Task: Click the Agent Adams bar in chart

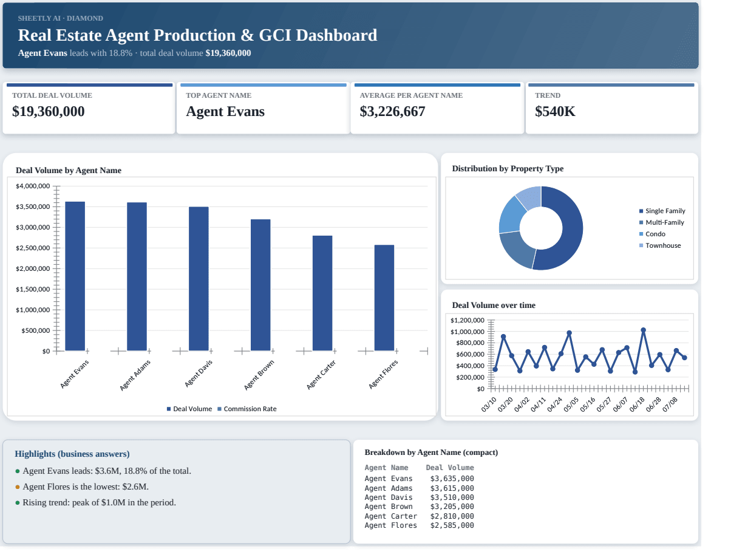Action: 137,276
